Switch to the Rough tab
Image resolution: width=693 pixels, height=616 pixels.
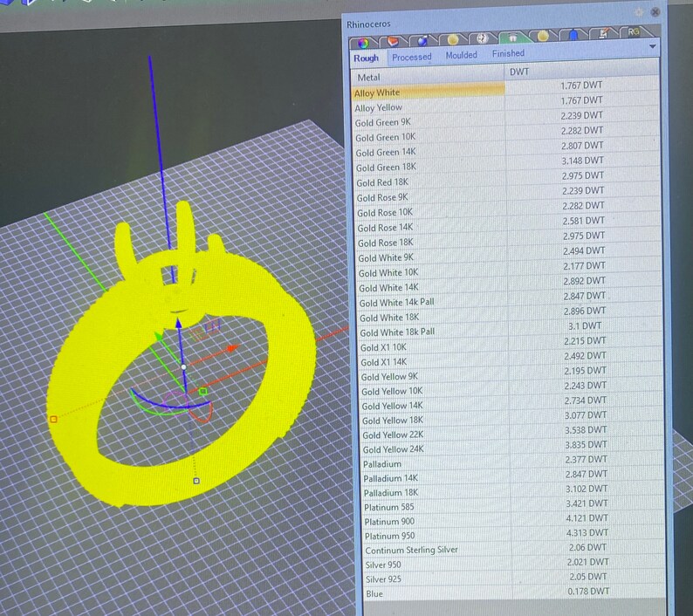pos(366,58)
